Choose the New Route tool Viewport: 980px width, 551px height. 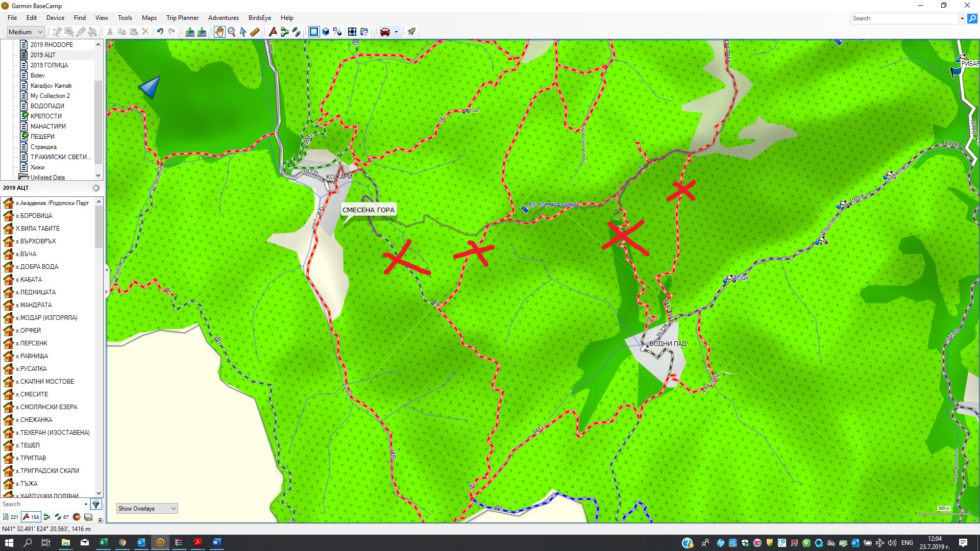click(x=284, y=32)
